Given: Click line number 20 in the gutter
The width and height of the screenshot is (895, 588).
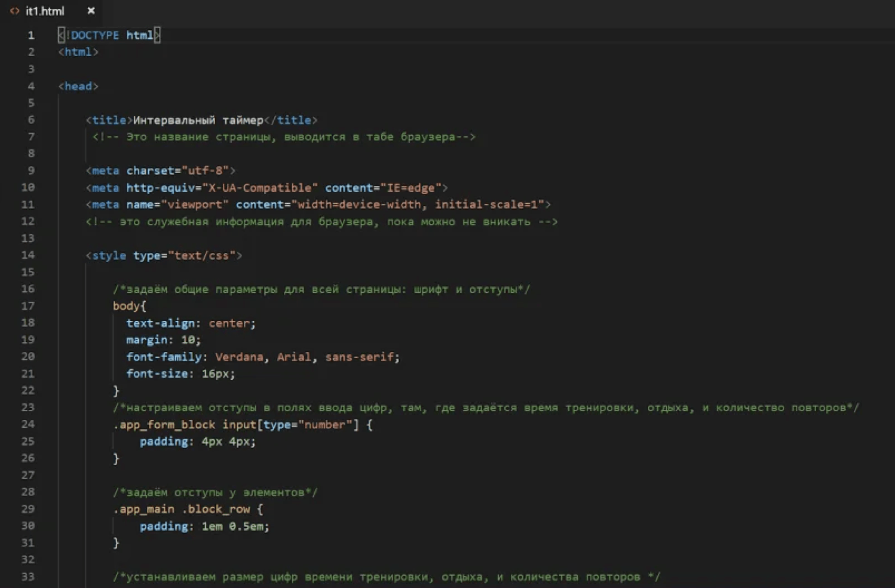Looking at the screenshot, I should tap(28, 357).
